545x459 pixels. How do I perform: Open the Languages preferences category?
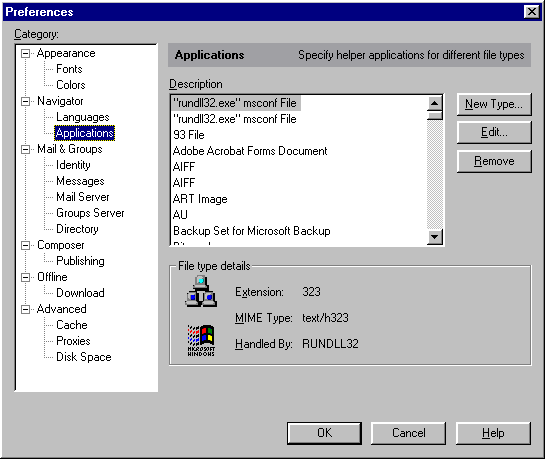tap(83, 117)
